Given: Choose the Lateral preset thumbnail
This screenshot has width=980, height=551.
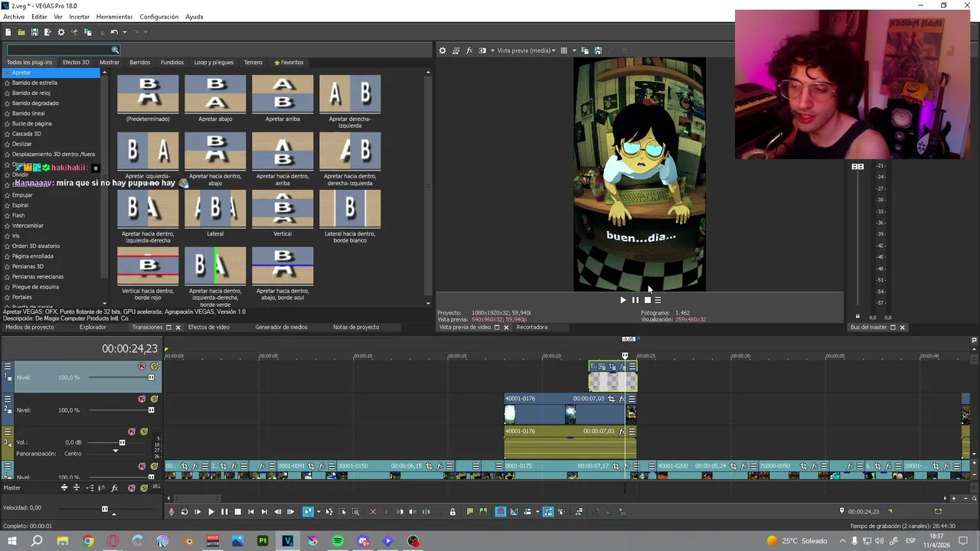Looking at the screenshot, I should point(215,208).
